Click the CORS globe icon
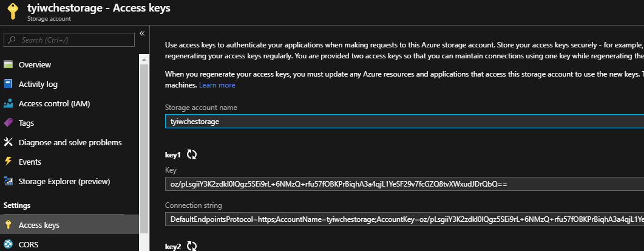 [8, 244]
